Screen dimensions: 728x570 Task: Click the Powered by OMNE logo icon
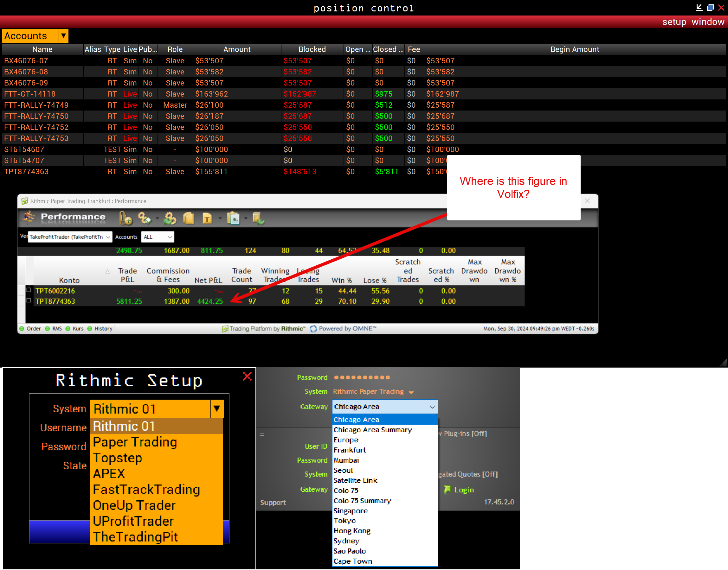[313, 329]
